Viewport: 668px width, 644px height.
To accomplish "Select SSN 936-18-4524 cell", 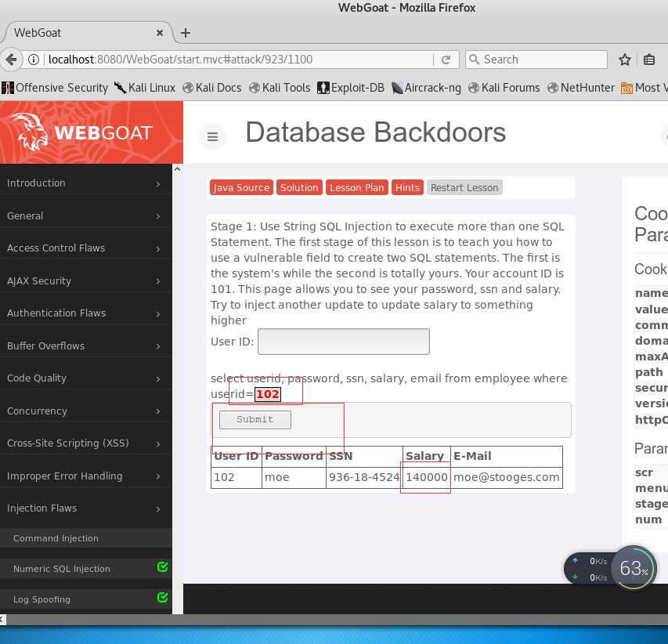I will pyautogui.click(x=364, y=477).
